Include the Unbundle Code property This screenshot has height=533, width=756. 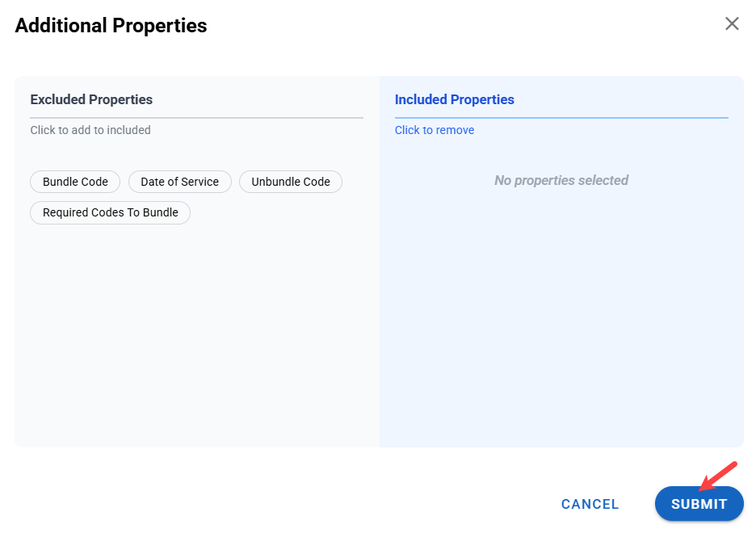click(290, 182)
